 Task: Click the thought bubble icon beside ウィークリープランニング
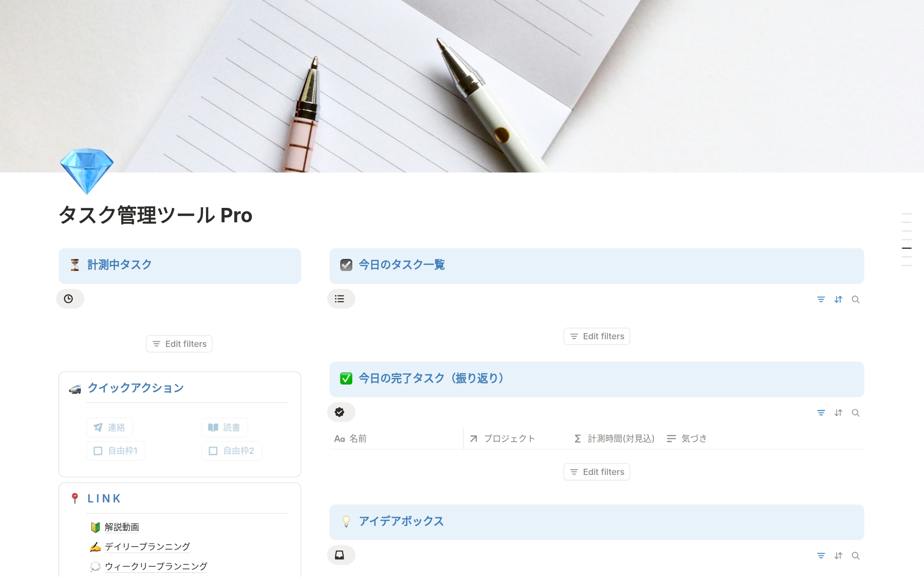(x=95, y=566)
